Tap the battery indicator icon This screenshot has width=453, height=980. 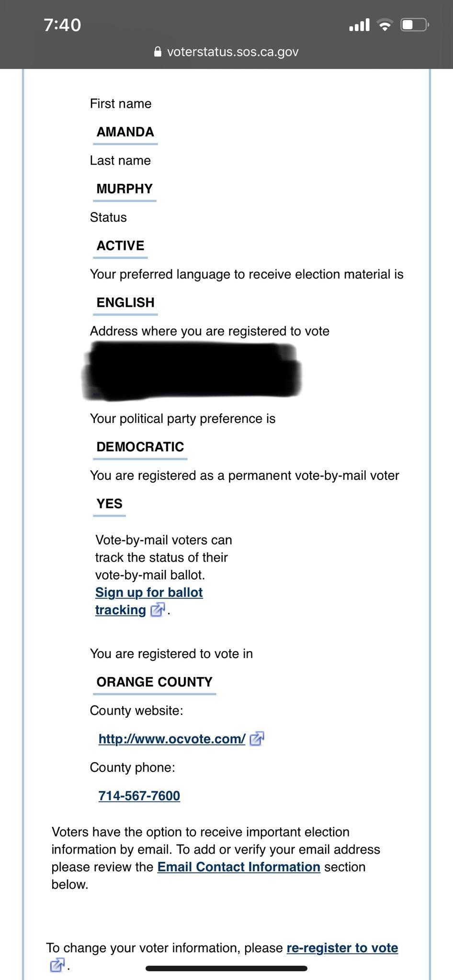click(x=414, y=25)
